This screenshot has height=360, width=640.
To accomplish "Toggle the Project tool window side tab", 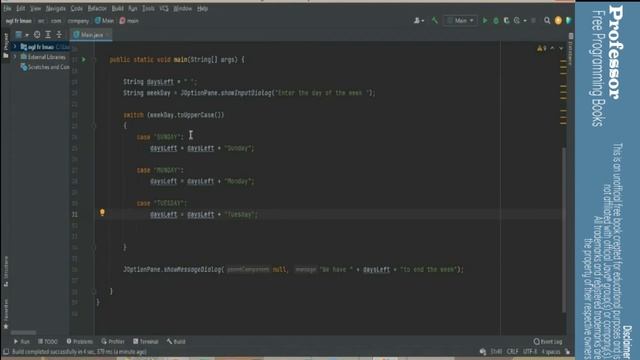I will tap(6, 45).
